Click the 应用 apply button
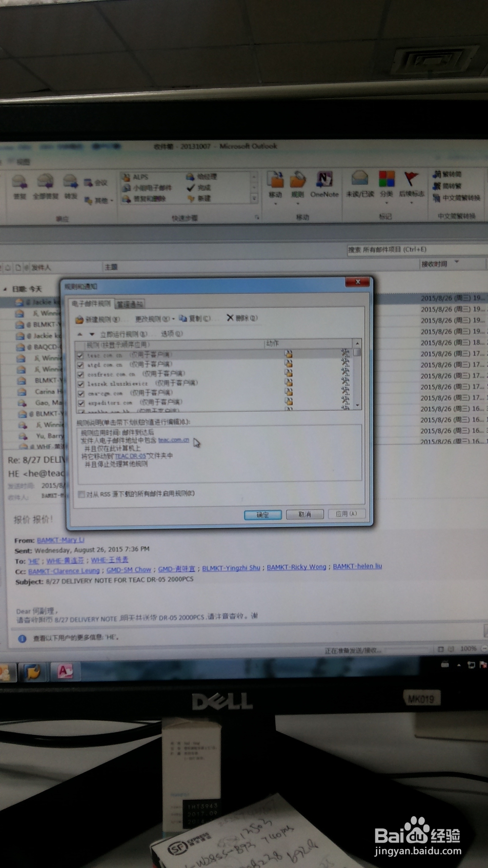This screenshot has height=868, width=488. [x=346, y=514]
